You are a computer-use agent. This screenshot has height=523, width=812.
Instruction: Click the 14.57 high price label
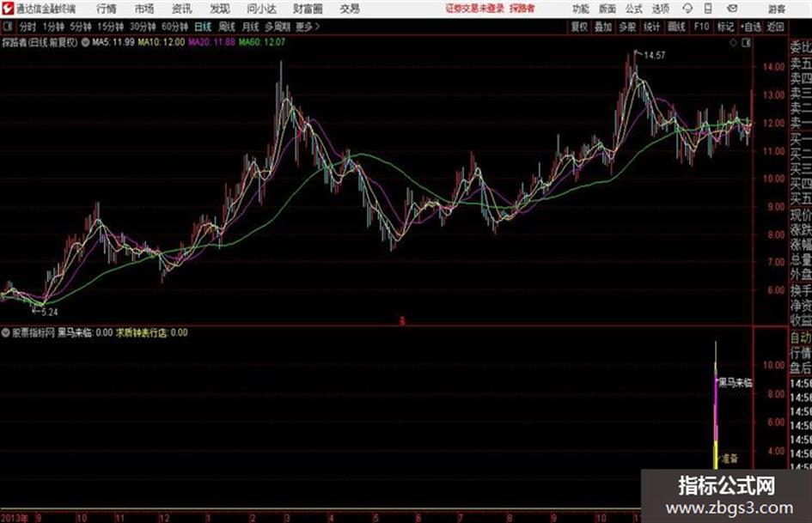[x=655, y=55]
